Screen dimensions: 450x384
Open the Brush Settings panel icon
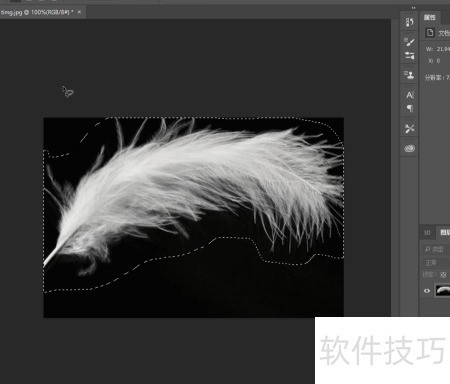click(410, 55)
